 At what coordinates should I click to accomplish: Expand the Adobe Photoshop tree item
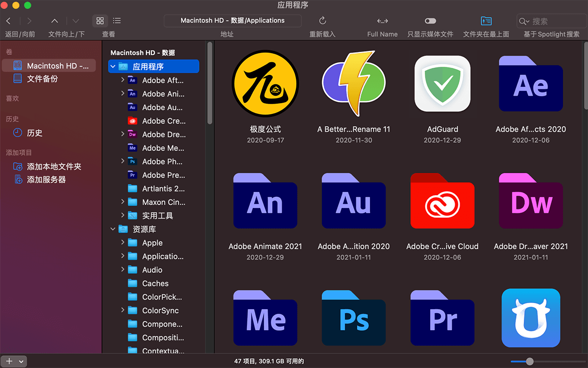[122, 161]
